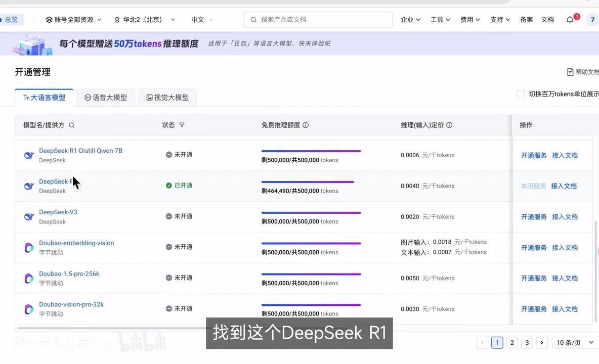Viewport: 599px width, 364px height.
Task: Click 接入文档 for Doubao-embedding-vision
Action: point(565,248)
